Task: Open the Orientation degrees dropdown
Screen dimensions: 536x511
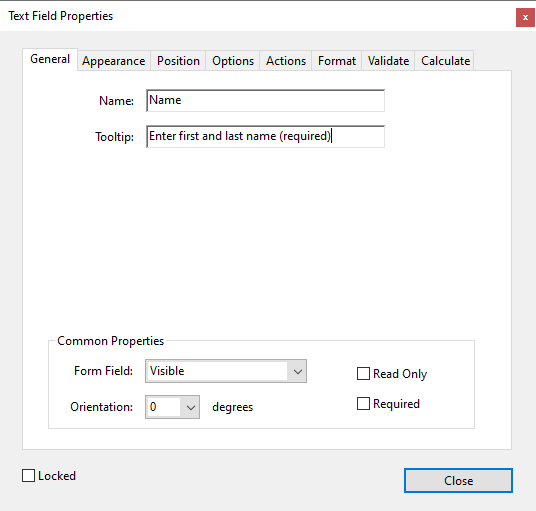Action: coord(172,407)
